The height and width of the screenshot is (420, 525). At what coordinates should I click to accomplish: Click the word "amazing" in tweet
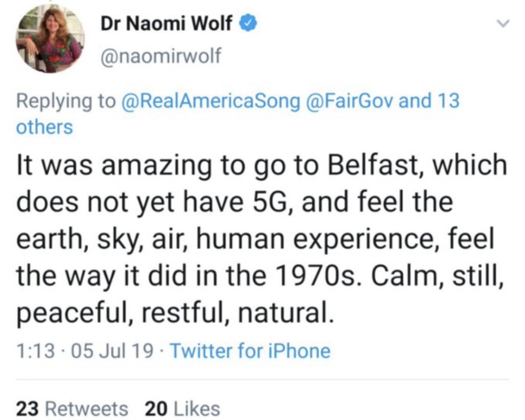coord(148,164)
